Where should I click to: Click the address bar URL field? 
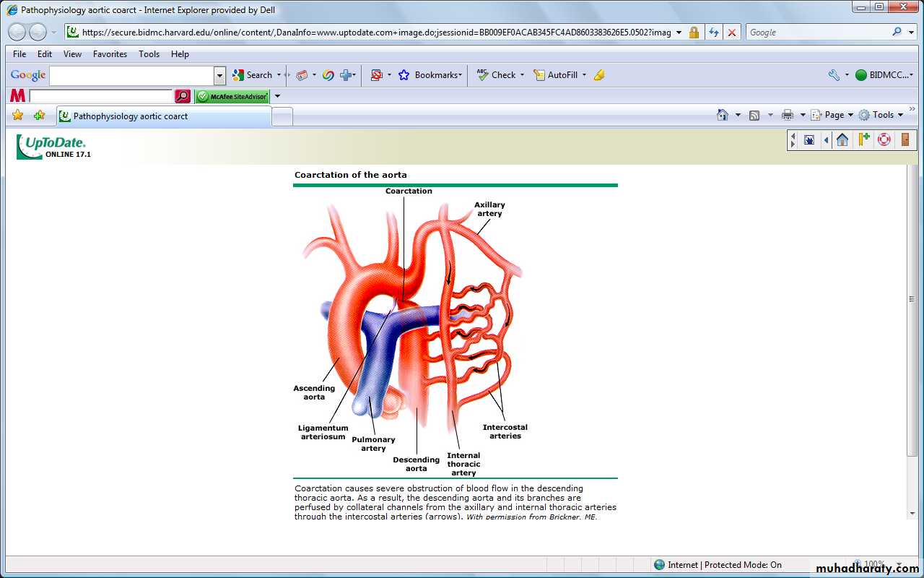(x=375, y=33)
